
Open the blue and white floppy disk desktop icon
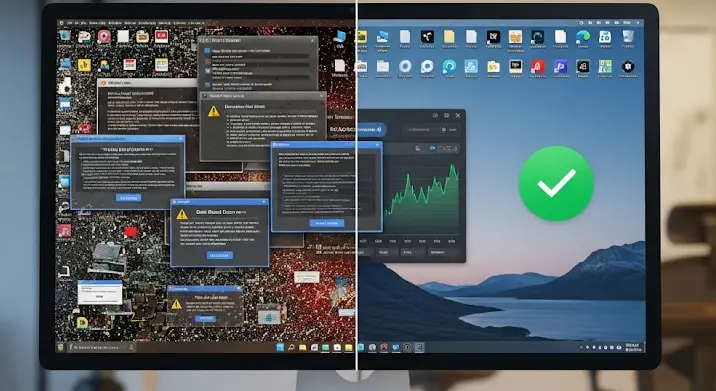tap(605, 37)
